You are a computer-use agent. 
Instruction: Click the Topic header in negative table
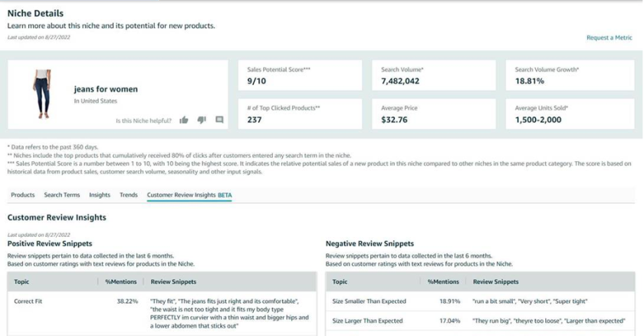[340, 282]
